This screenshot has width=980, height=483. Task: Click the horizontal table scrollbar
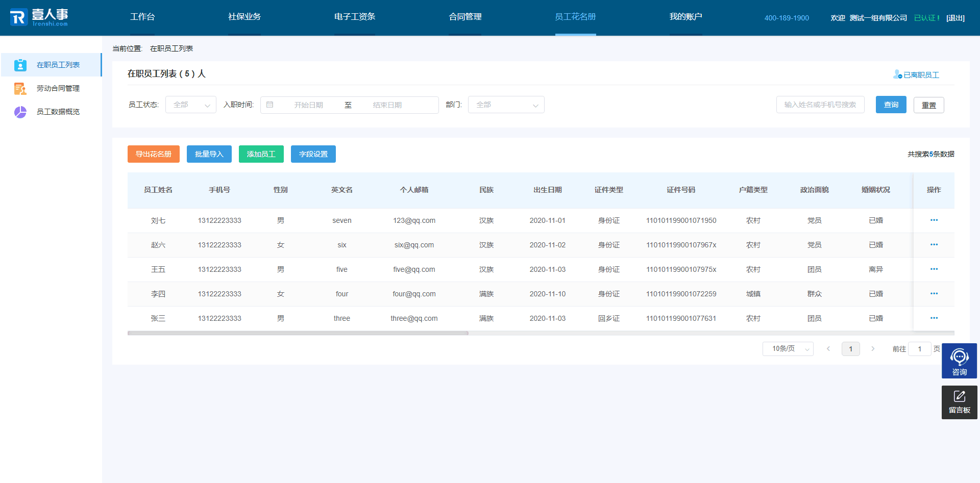pyautogui.click(x=298, y=333)
